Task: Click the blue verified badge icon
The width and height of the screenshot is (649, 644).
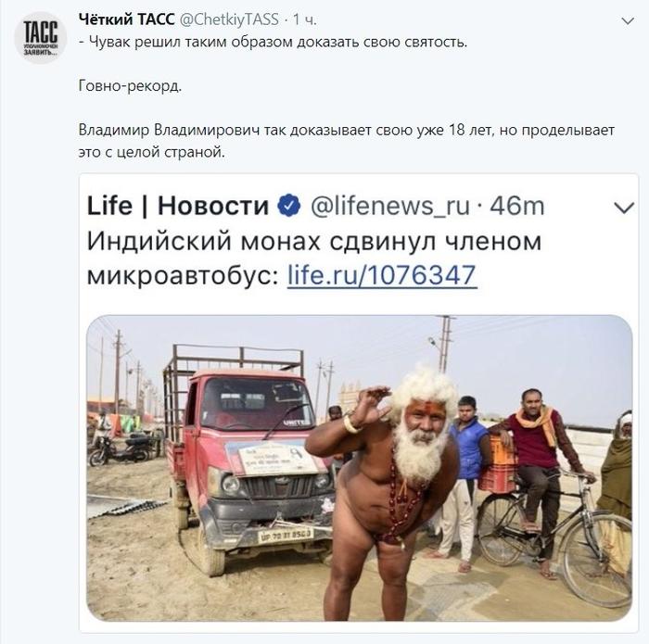Action: point(289,205)
